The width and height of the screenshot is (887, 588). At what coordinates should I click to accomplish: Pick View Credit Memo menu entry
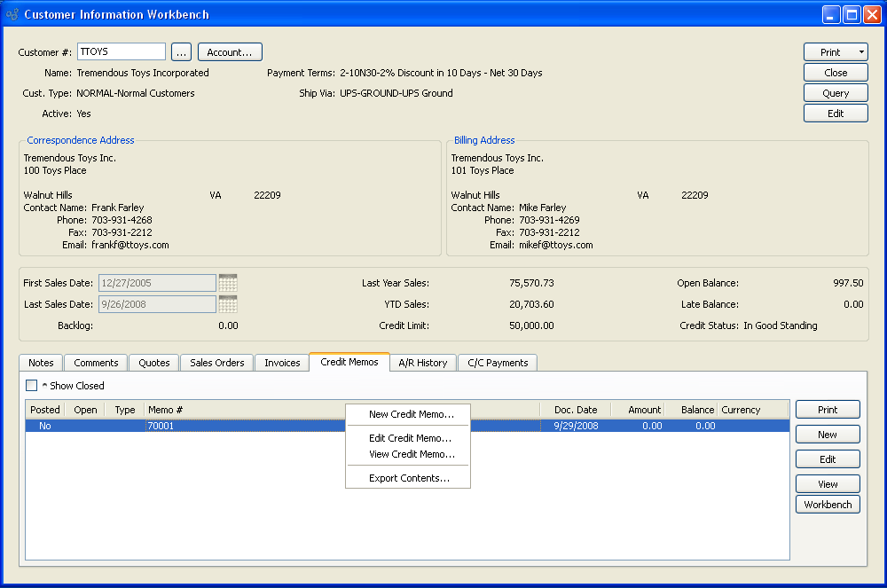[411, 454]
